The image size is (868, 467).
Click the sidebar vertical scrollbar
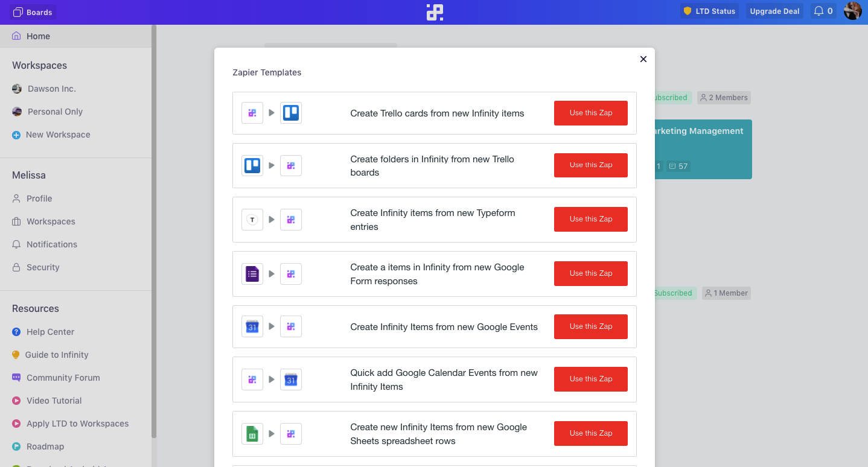click(x=155, y=231)
